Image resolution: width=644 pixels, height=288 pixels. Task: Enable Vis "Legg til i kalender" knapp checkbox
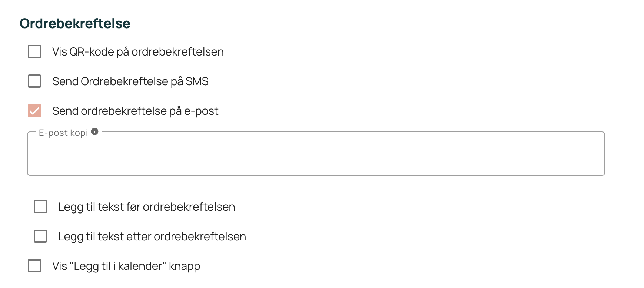34,266
